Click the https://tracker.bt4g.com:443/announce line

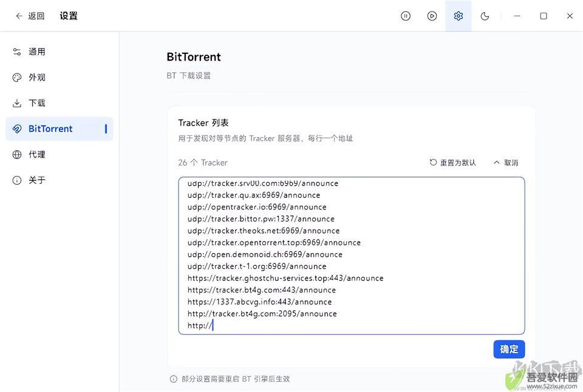(261, 290)
